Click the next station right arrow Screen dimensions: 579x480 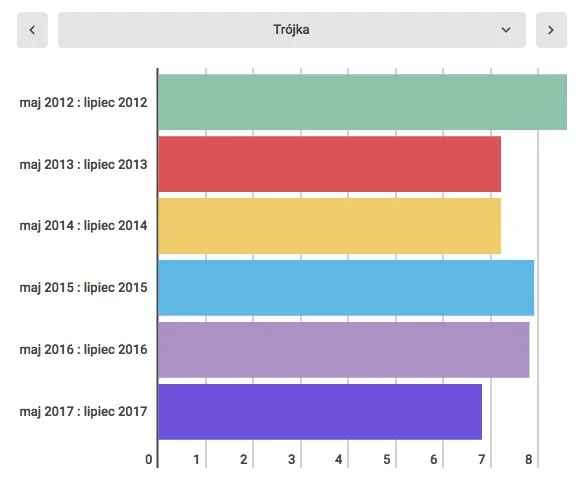click(x=551, y=30)
